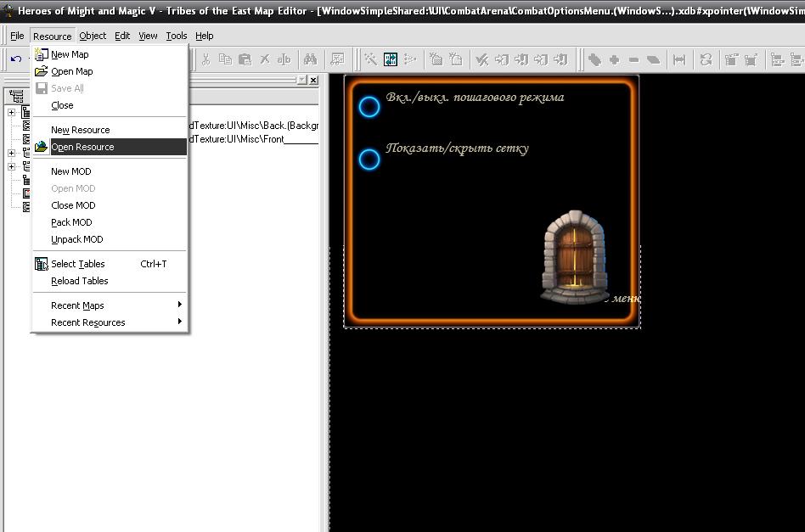
Task: Expand the second plus node in tree
Action: tap(11, 153)
